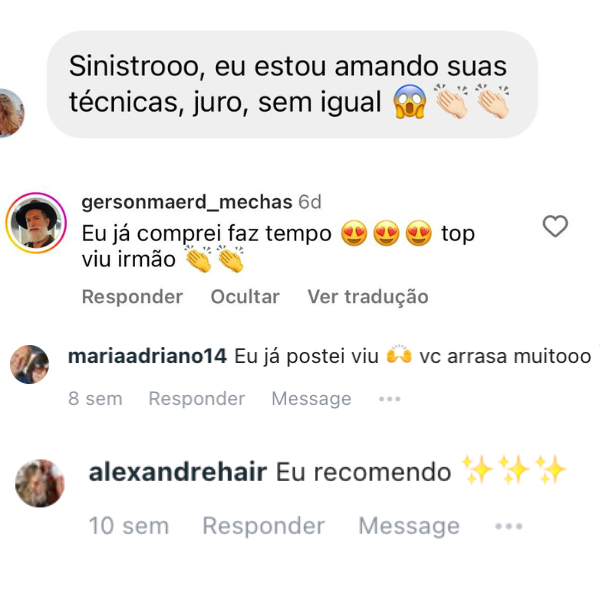Screen dimensions: 600x600
Task: Tap the 8 sem timestamp
Action: (95, 399)
